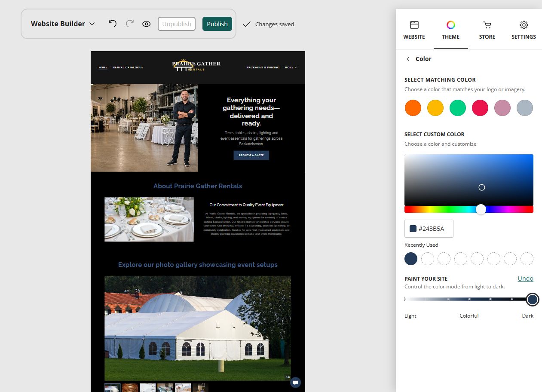Click the large tent gallery image
Image resolution: width=542 pixels, height=392 pixels.
point(198,328)
